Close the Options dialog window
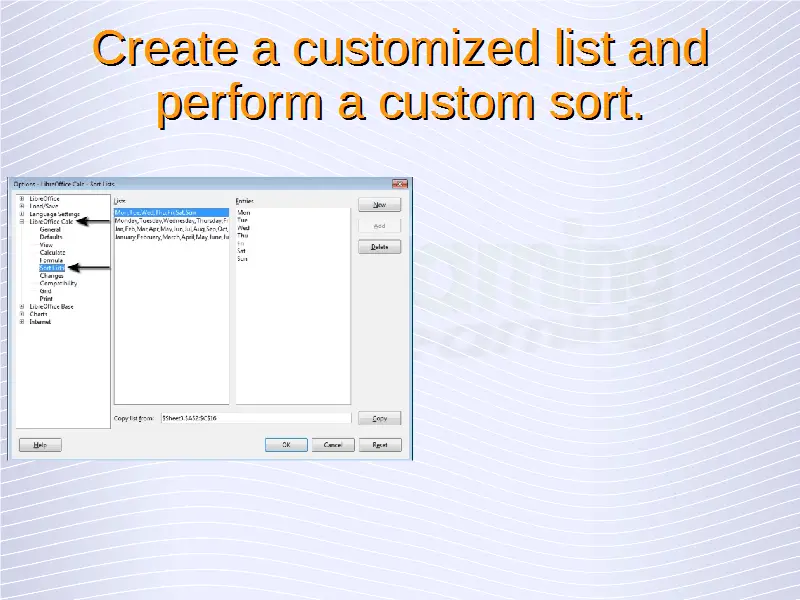 coord(400,184)
